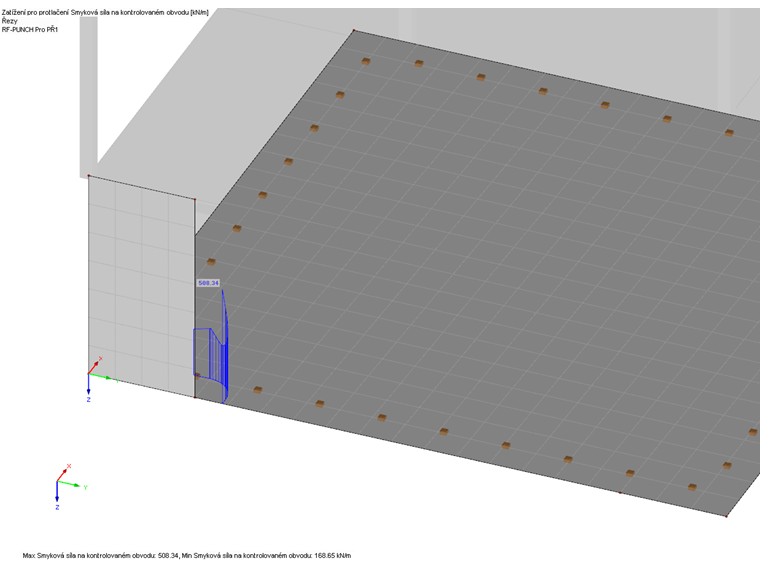Click the 508.34 shear force value label
The image size is (760, 570).
208,283
